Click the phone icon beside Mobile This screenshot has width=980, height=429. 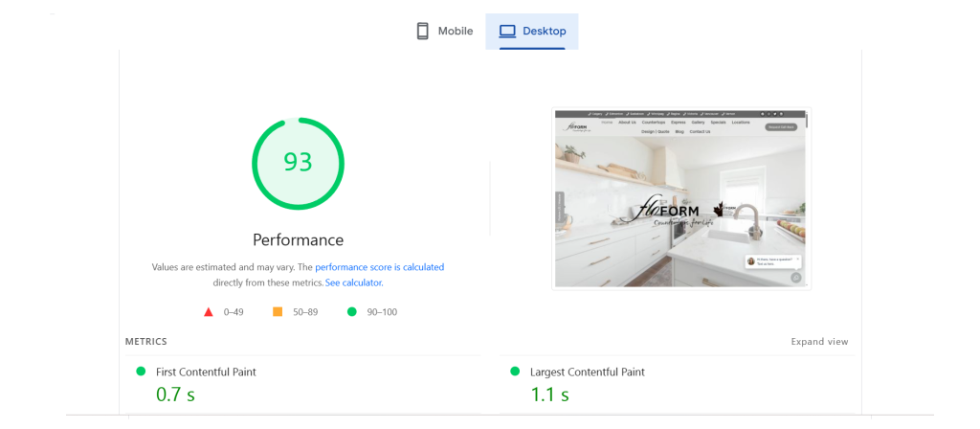tap(422, 32)
